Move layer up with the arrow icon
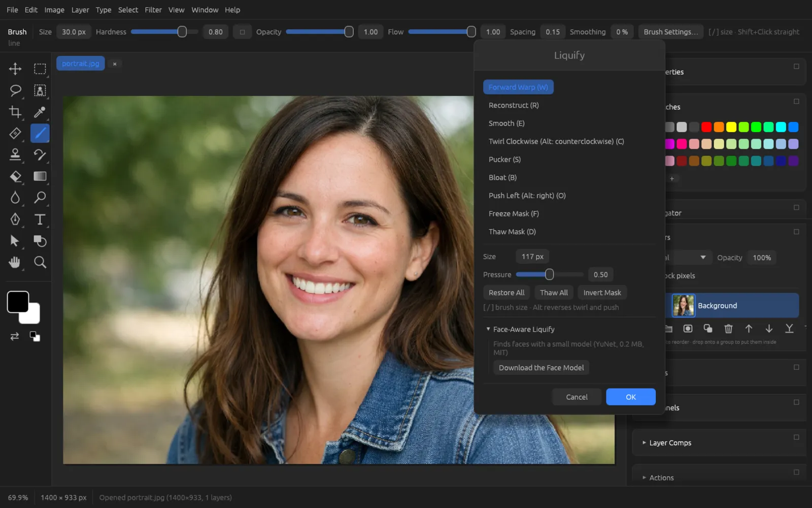The height and width of the screenshot is (508, 812). pos(749,329)
